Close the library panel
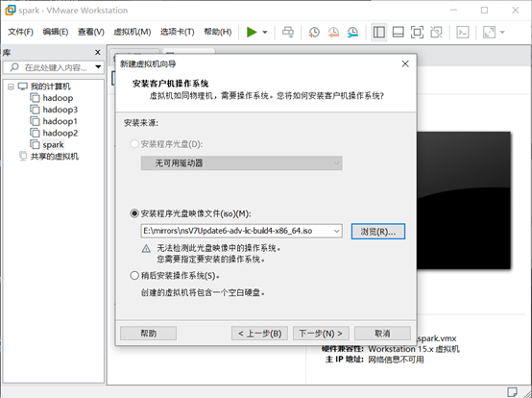The image size is (532, 398). 98,52
